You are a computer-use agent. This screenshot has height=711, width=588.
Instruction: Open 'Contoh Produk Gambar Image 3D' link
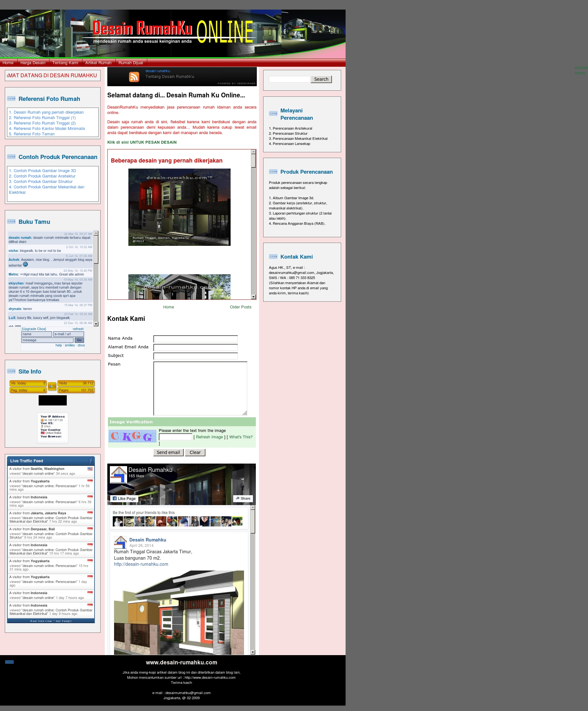pyautogui.click(x=45, y=171)
